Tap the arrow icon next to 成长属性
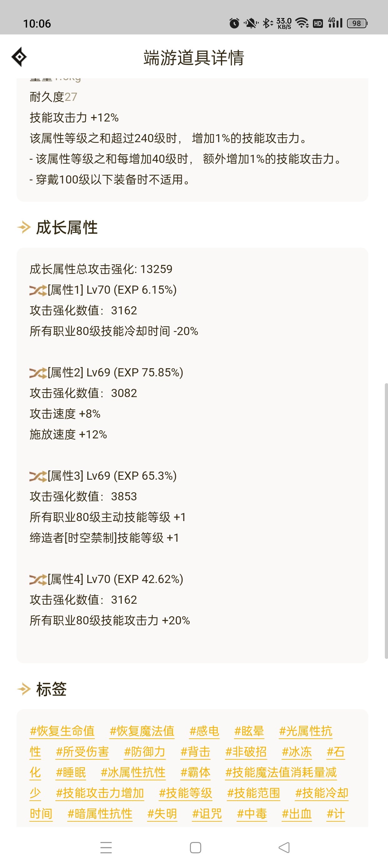Image resolution: width=388 pixels, height=868 pixels. point(24,227)
